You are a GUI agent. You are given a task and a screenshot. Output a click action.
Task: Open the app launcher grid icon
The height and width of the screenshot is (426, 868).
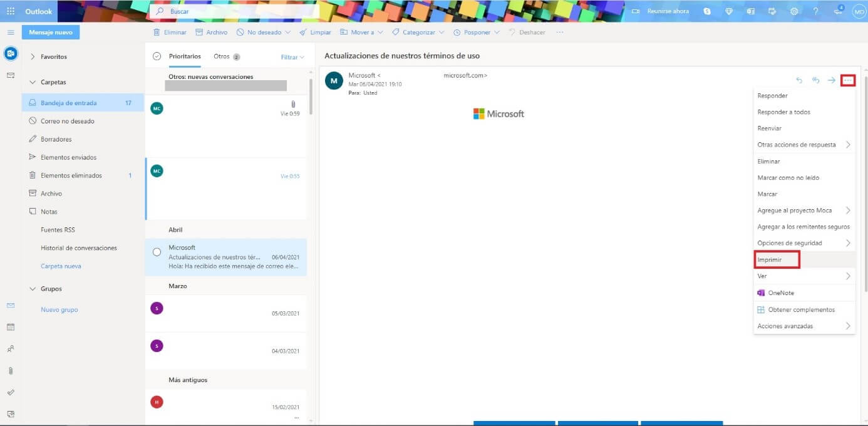coord(11,11)
